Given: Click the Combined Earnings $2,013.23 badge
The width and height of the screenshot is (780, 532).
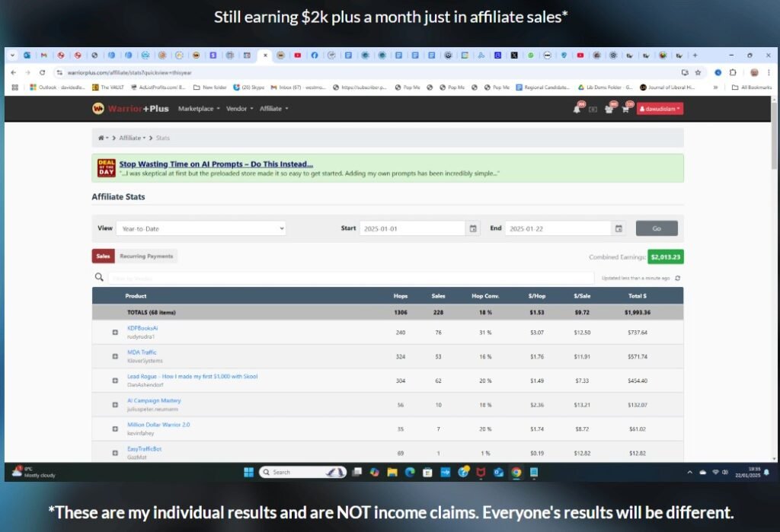Looking at the screenshot, I should click(666, 257).
